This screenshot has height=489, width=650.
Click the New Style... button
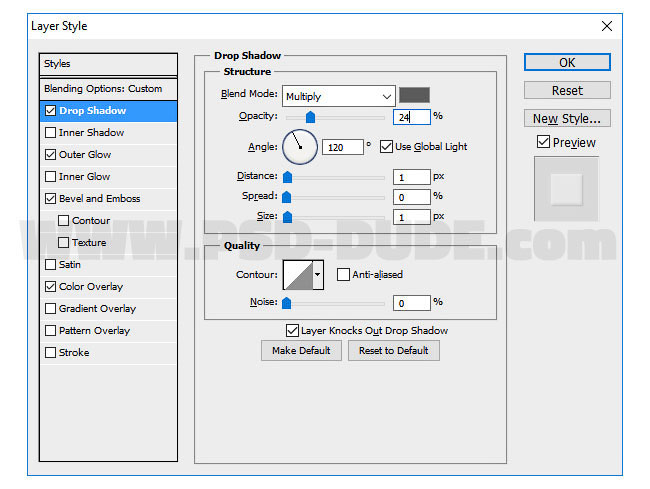[x=567, y=118]
